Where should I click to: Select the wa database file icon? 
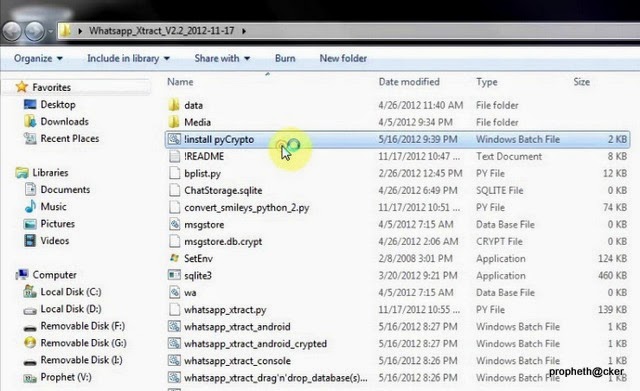175,292
